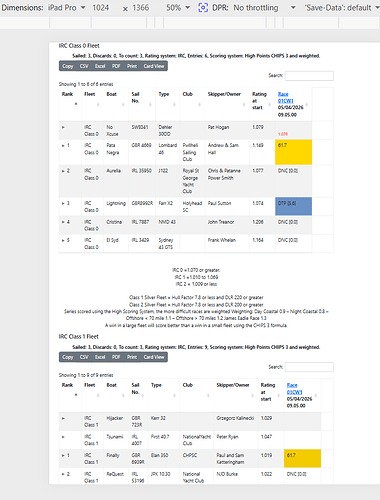Image resolution: width=380 pixels, height=500 pixels.
Task: Switch Class 0 Fleet table to Card View
Action: coord(154,66)
